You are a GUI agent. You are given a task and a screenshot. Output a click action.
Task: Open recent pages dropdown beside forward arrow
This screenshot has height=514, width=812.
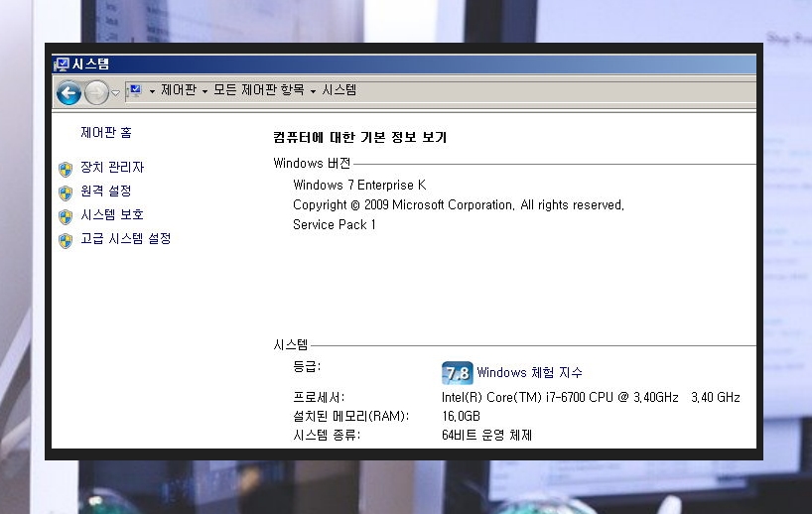115,93
